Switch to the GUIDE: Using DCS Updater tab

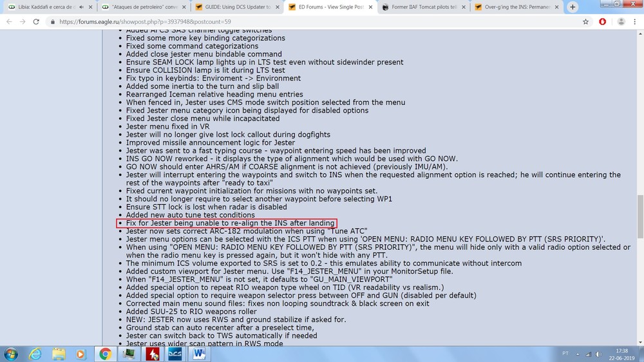(x=238, y=7)
